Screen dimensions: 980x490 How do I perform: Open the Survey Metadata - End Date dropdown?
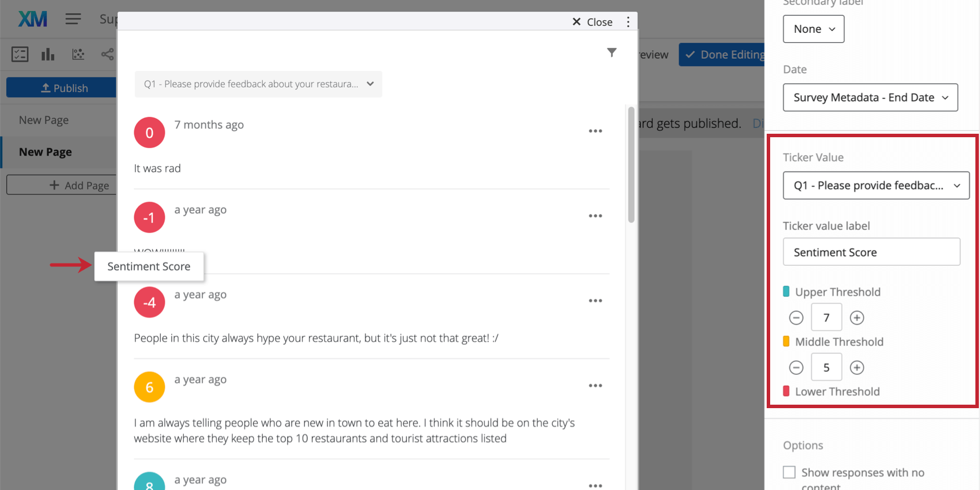[870, 97]
